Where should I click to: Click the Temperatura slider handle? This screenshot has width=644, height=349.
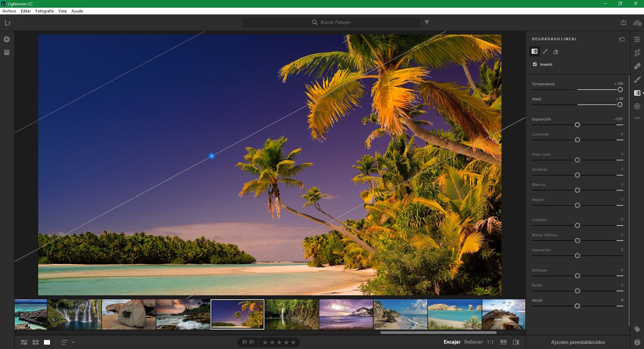pyautogui.click(x=620, y=90)
